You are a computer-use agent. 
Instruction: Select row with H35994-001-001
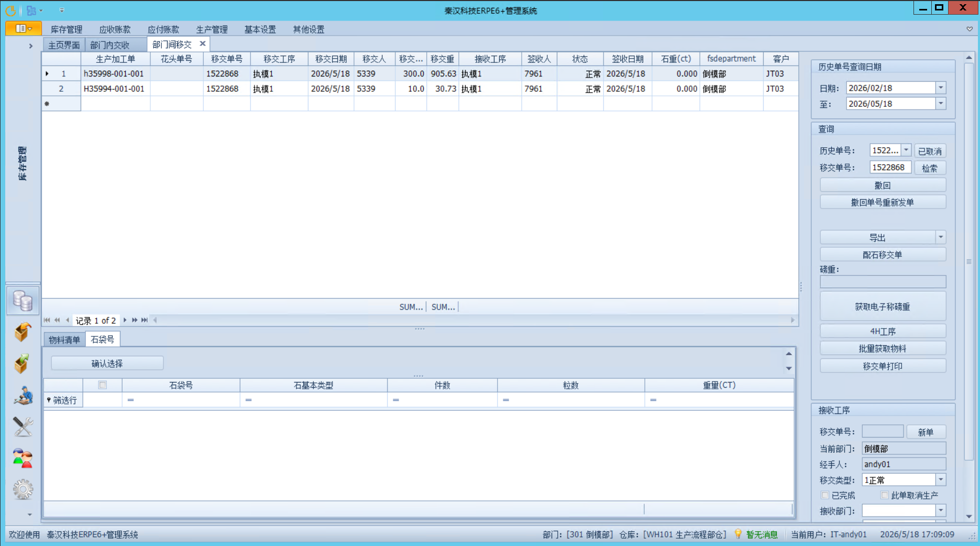pos(420,89)
